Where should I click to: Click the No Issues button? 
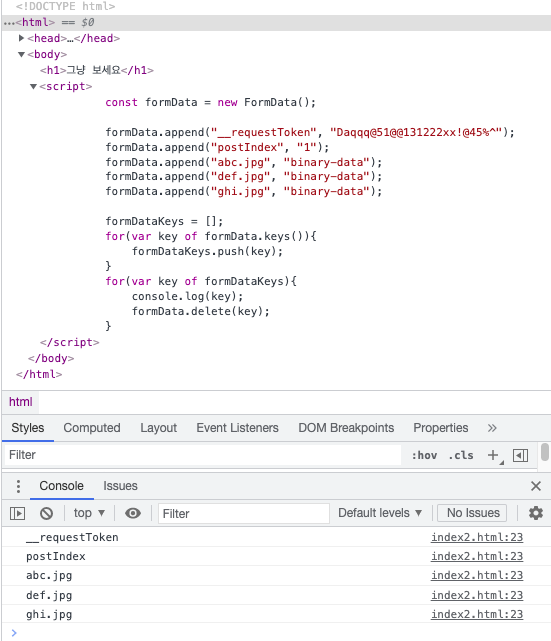click(473, 513)
